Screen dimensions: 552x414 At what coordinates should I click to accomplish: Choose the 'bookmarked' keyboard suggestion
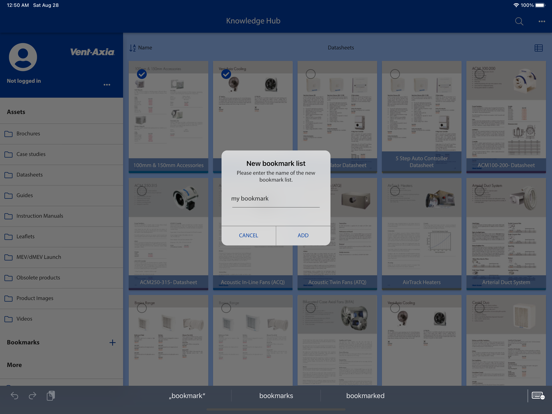tap(365, 396)
